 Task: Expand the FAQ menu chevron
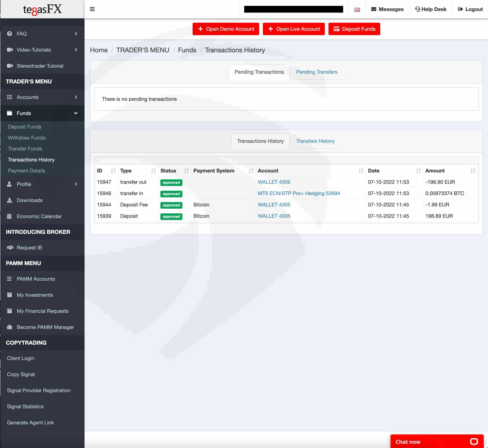76,34
